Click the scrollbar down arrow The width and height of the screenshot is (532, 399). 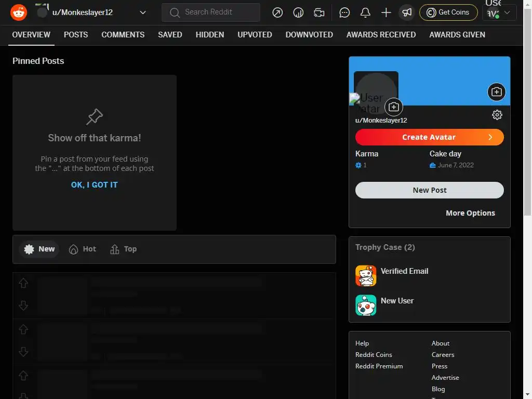click(527, 395)
